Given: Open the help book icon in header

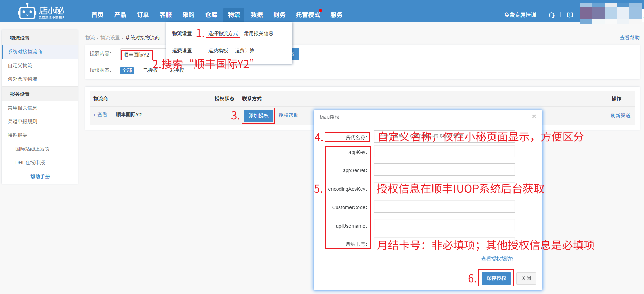Looking at the screenshot, I should tap(570, 15).
